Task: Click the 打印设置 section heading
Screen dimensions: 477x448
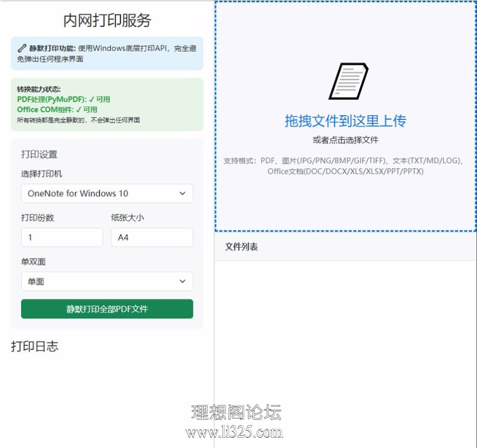Action: (39, 154)
